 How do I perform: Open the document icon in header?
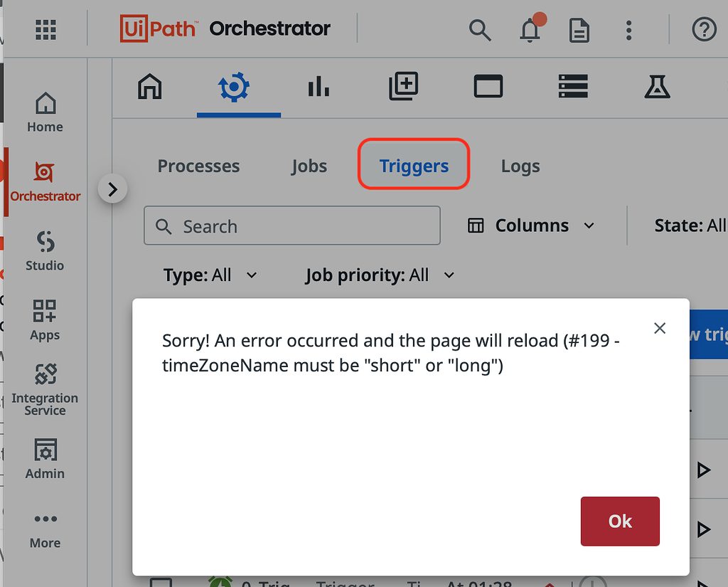[x=579, y=31]
